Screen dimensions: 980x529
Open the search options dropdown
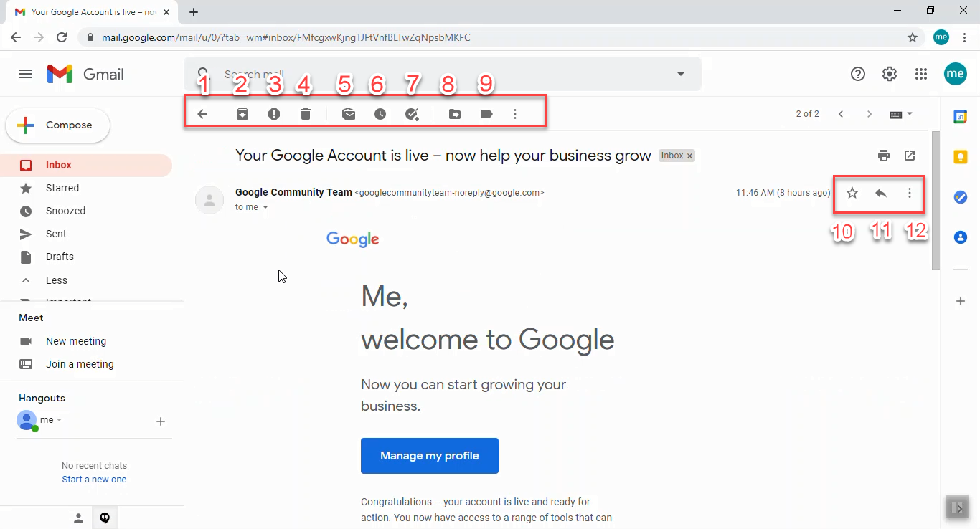[679, 74]
